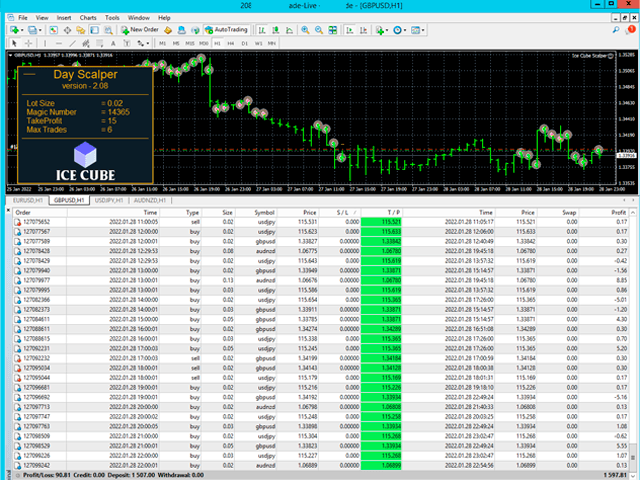Switch to the USDJPY,H1 chart tab
The width and height of the screenshot is (640, 480).
109,200
